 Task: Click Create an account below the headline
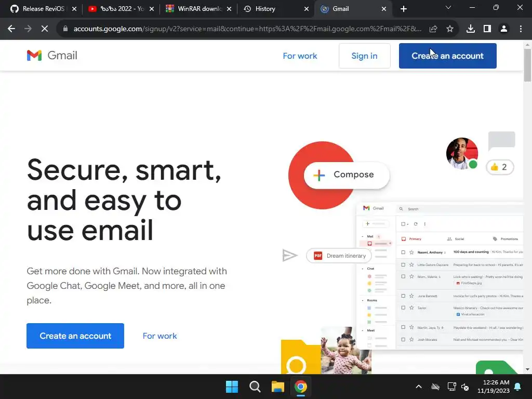click(75, 336)
